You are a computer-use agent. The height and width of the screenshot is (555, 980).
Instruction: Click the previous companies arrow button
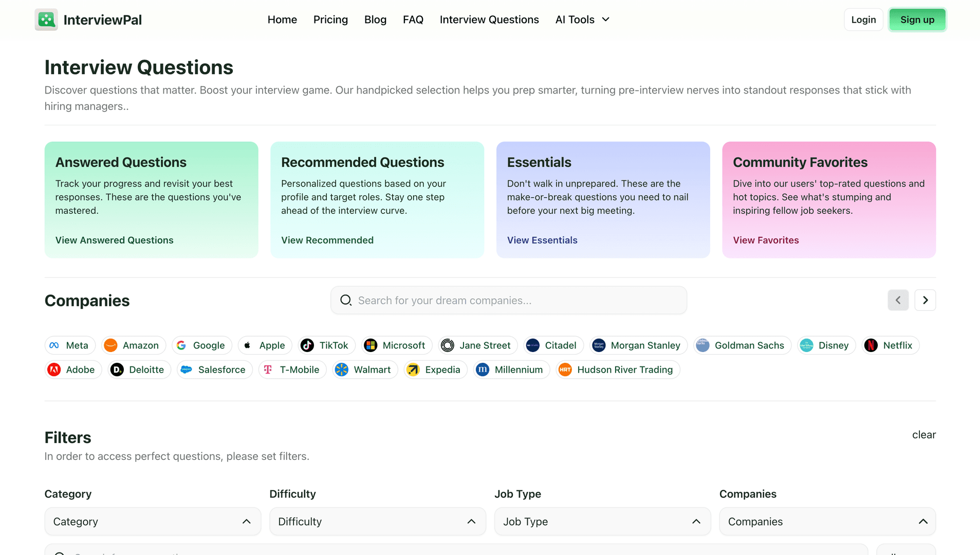(898, 300)
